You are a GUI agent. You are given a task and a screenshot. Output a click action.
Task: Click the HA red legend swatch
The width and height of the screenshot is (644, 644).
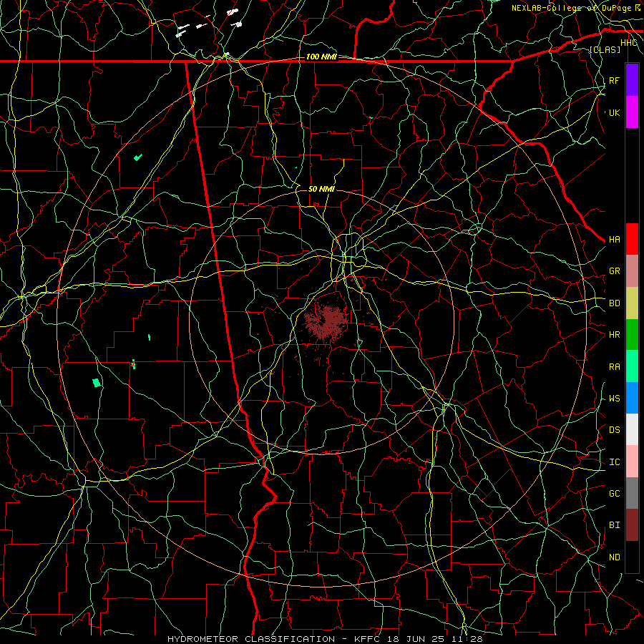[632, 239]
